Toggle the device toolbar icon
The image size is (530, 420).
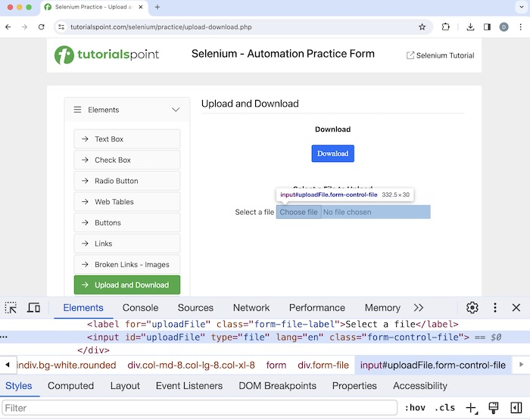point(33,308)
